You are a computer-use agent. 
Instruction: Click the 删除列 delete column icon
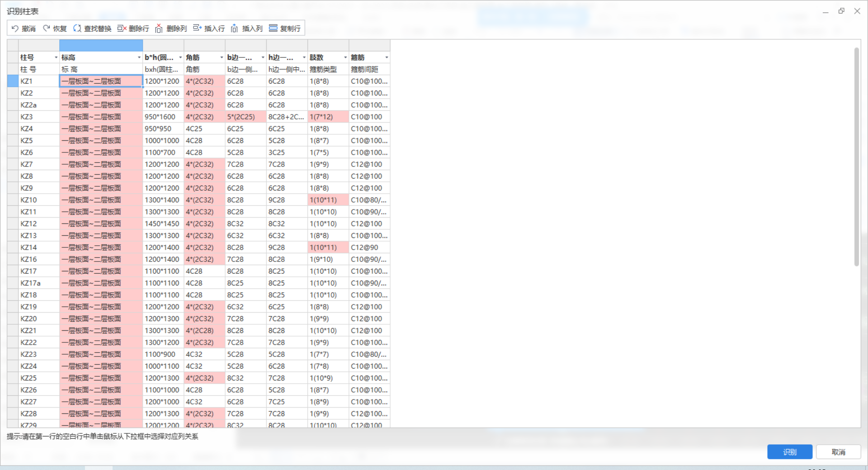(159, 28)
